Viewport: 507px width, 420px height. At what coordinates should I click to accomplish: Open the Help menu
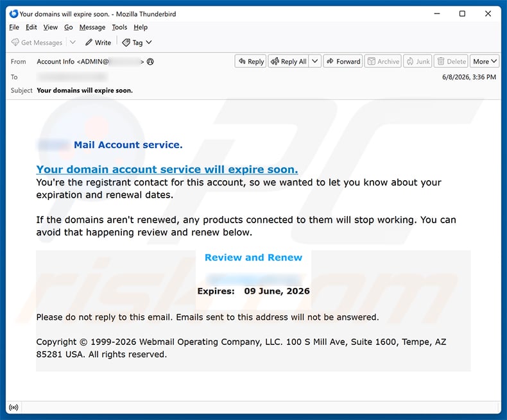click(x=141, y=28)
